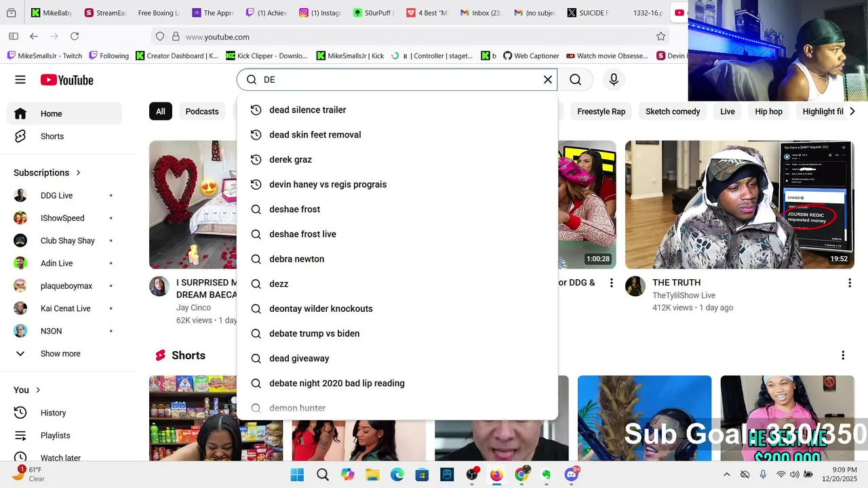
Task: Open the TheTylilShow Live channel avatar
Action: (x=635, y=286)
